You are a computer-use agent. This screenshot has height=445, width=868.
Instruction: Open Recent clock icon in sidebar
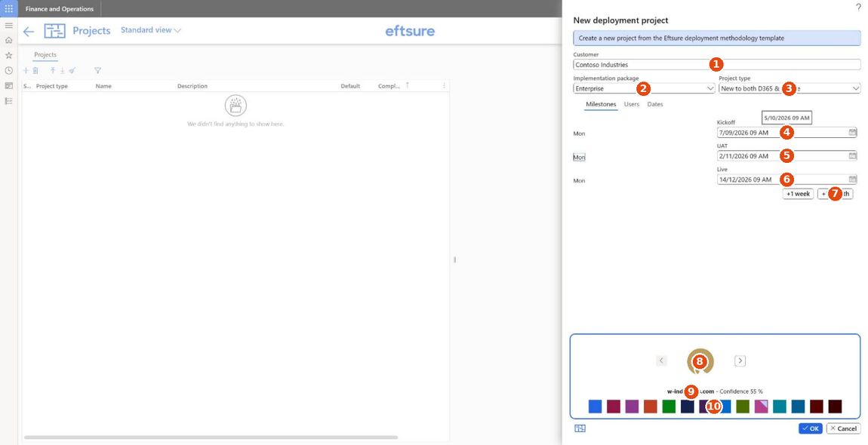click(9, 71)
